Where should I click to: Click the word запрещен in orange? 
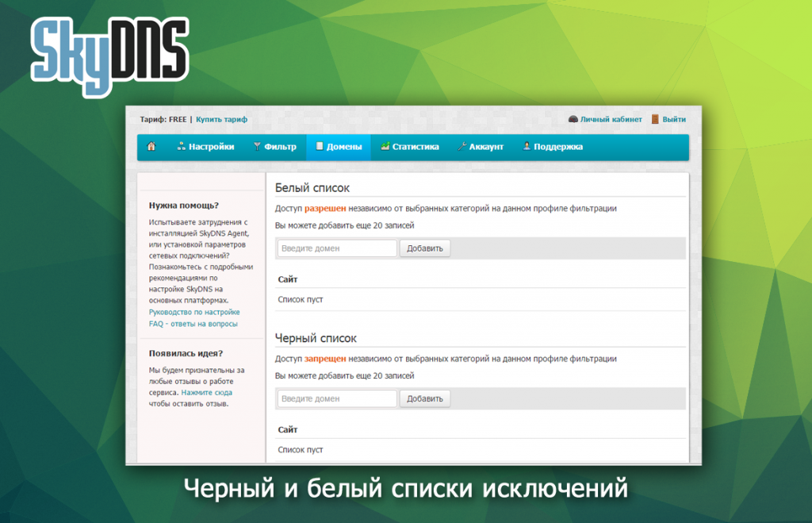coord(325,359)
